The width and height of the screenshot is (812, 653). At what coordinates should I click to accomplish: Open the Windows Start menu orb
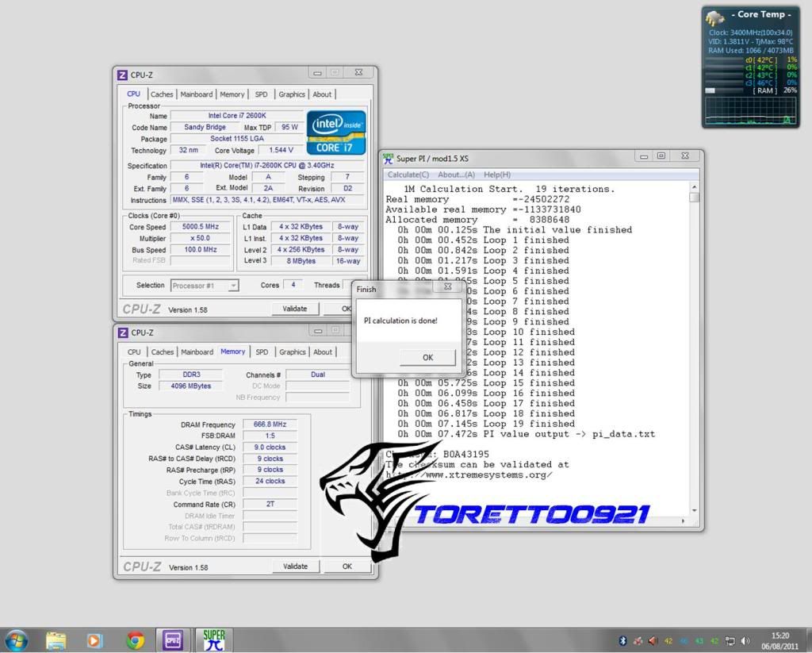[x=17, y=640]
